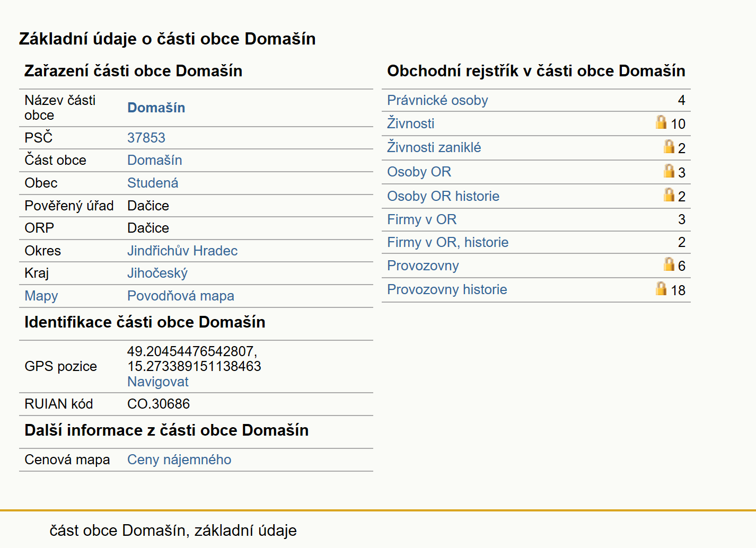Select the GPS latitude 49.20454476542807

pos(192,351)
